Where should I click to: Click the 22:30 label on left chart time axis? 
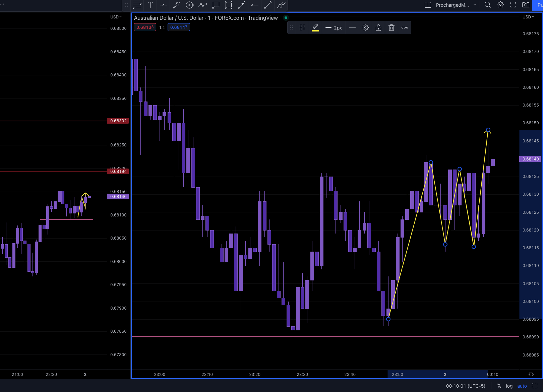pos(51,375)
